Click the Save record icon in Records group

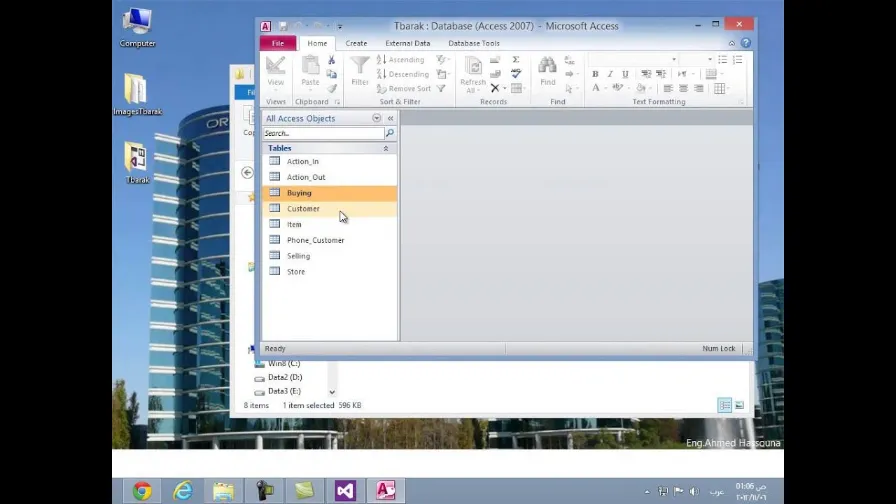(x=495, y=74)
